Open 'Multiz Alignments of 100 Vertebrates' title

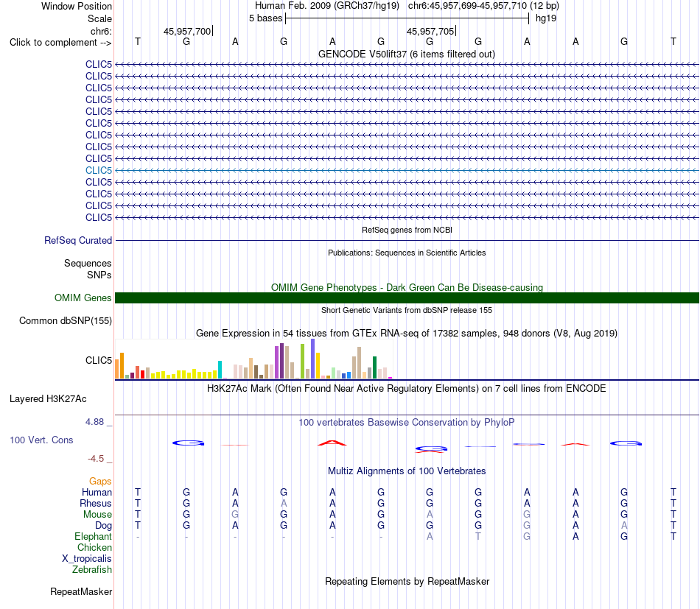point(407,471)
